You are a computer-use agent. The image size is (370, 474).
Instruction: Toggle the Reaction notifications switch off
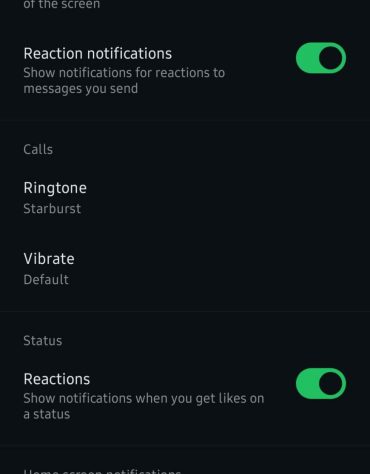(x=321, y=58)
